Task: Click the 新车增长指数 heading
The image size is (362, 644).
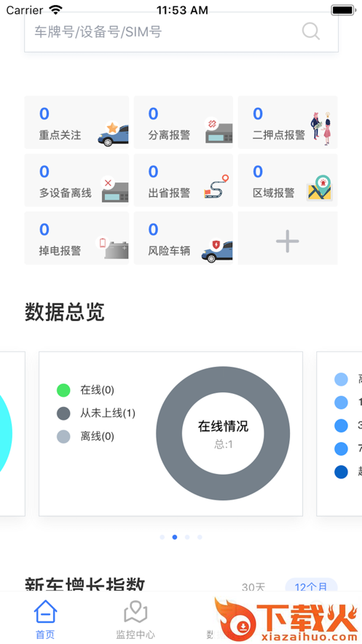Action: tap(85, 584)
